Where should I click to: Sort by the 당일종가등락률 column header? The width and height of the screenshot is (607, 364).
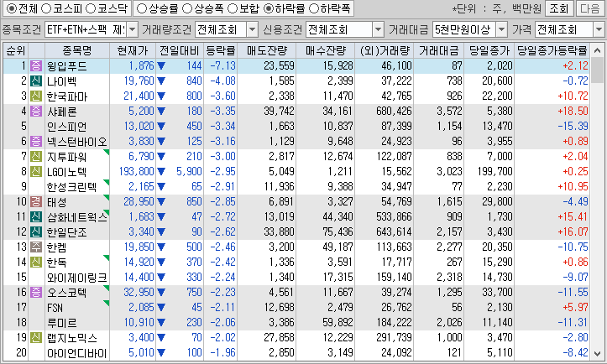(552, 50)
